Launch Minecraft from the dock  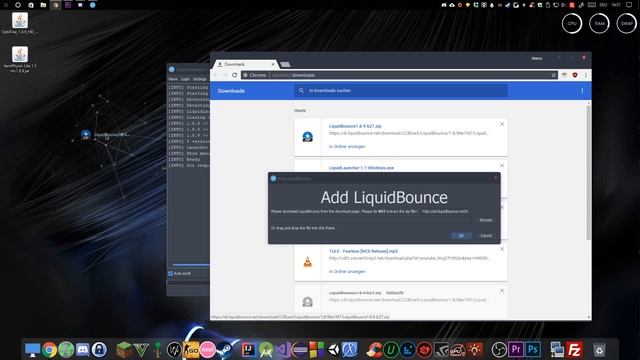124,350
